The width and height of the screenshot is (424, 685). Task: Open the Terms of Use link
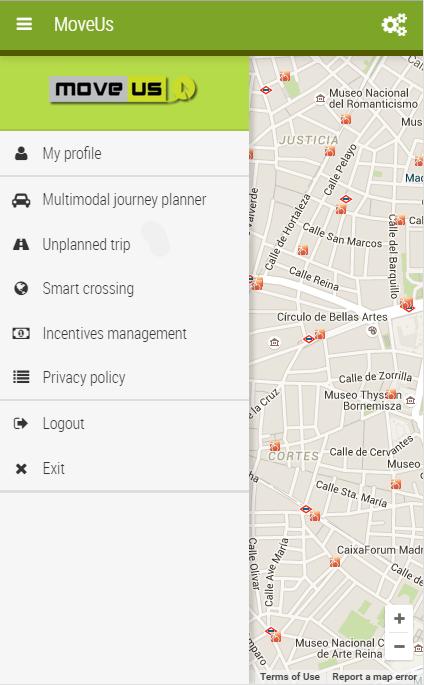coord(290,677)
